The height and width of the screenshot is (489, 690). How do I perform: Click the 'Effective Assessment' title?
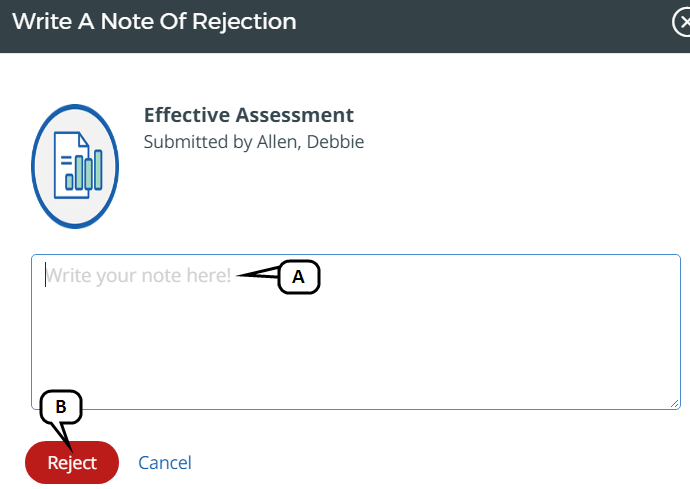coord(249,116)
